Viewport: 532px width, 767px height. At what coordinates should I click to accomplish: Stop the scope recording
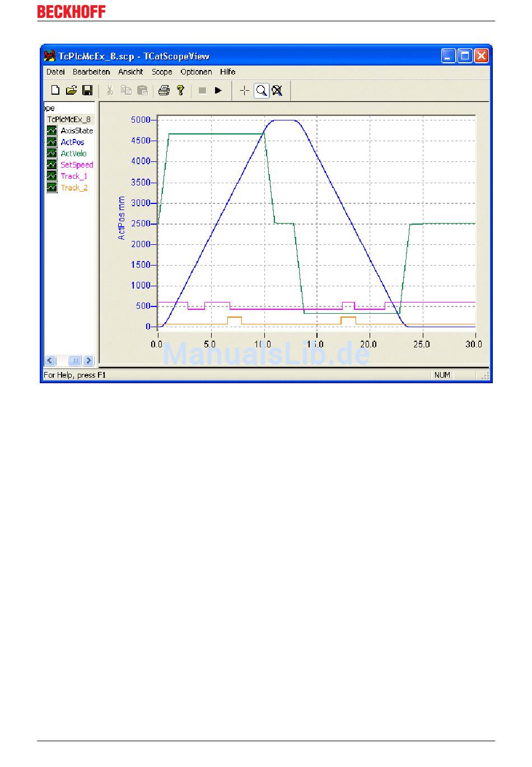(203, 90)
